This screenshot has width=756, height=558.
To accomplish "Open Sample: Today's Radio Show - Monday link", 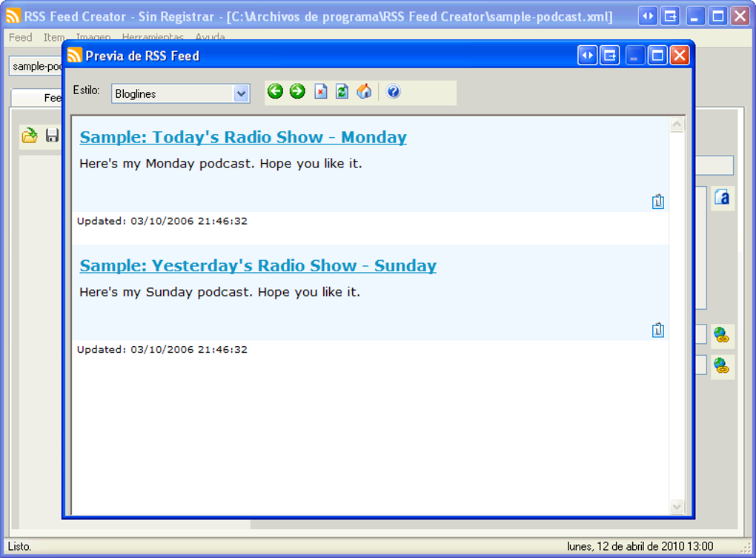I will point(243,137).
